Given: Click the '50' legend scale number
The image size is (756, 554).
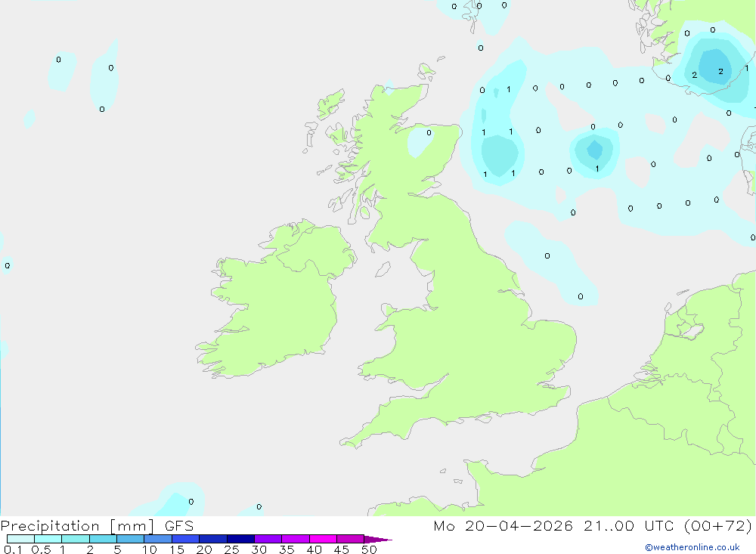Looking at the screenshot, I should pyautogui.click(x=369, y=549).
